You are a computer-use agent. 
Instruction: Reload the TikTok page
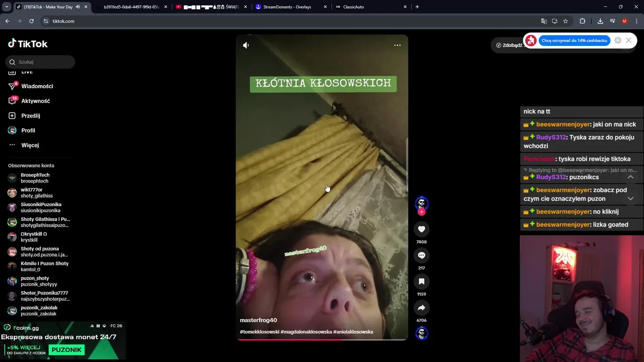[x=31, y=21]
